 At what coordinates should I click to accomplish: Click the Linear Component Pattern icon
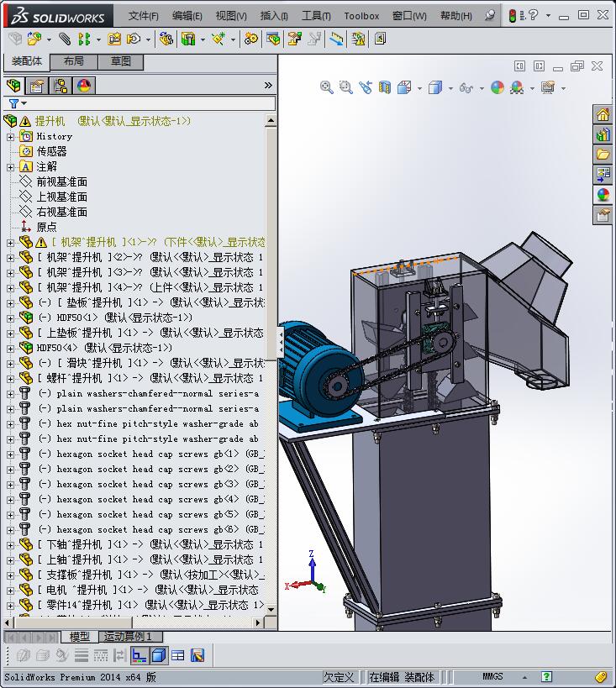pos(83,39)
